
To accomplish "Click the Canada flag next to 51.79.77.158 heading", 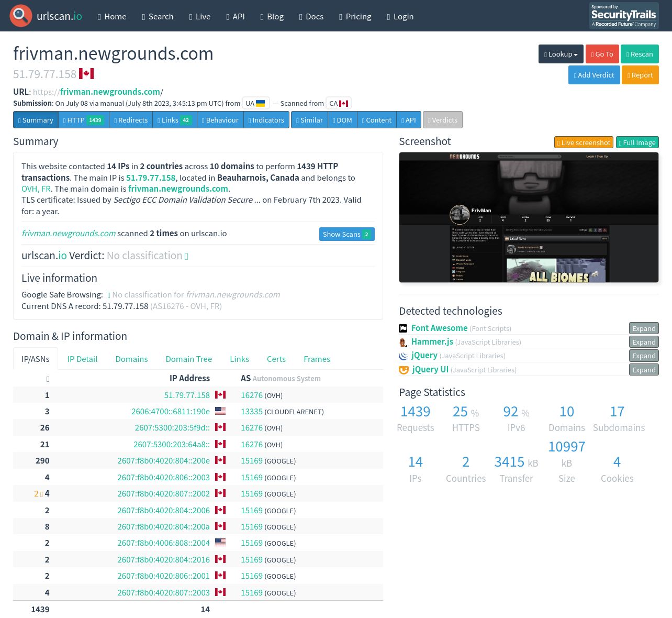I will coord(86,74).
